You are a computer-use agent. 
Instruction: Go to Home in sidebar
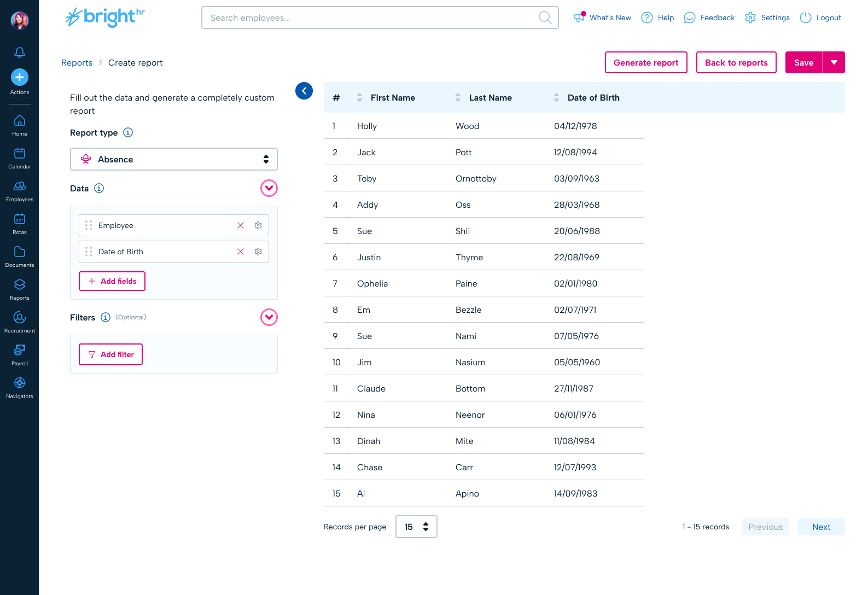(x=20, y=125)
